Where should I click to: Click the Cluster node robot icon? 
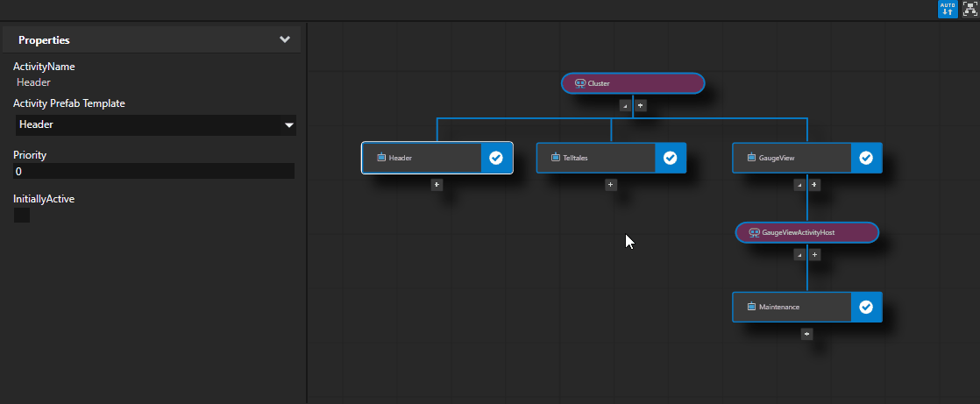pyautogui.click(x=579, y=83)
